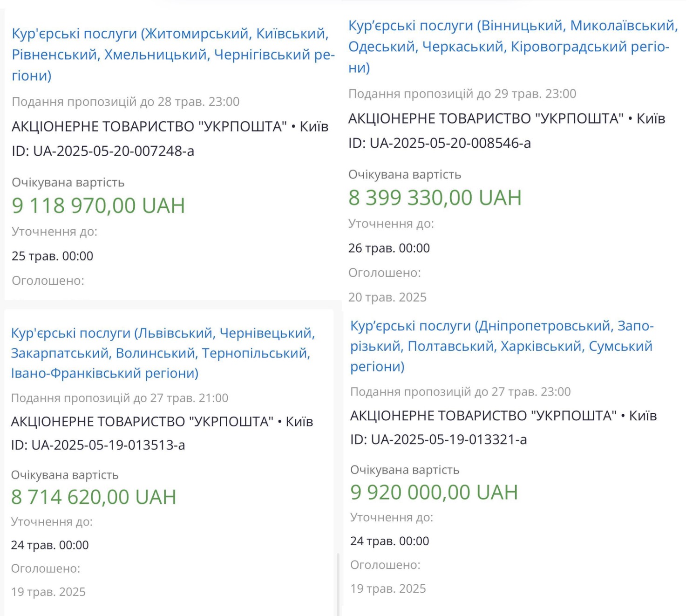Open the Вінницький, Миколаївський regions courier tender link

tap(512, 47)
